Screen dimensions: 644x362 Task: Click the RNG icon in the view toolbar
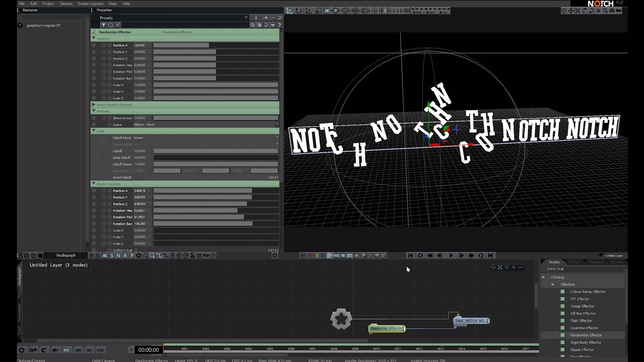[x=336, y=255]
